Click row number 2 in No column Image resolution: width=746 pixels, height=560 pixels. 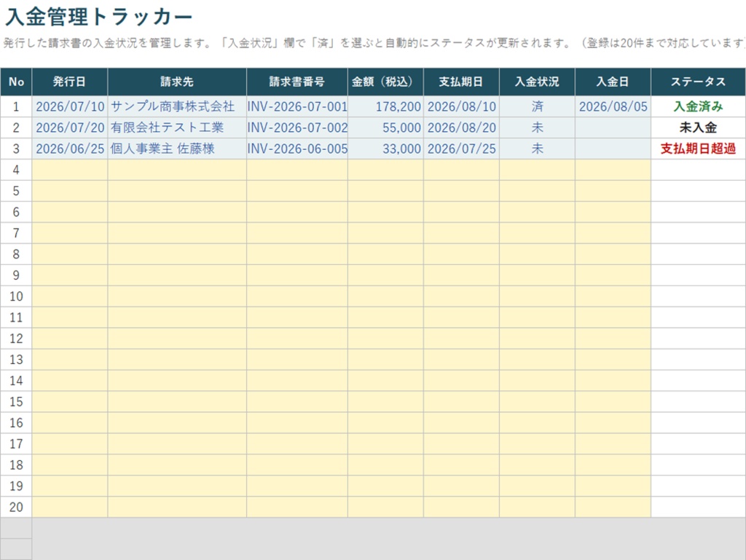(x=16, y=128)
